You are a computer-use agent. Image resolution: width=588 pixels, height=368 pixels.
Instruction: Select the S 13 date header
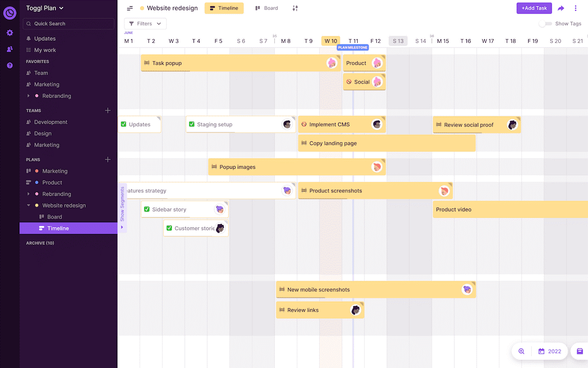(x=398, y=41)
